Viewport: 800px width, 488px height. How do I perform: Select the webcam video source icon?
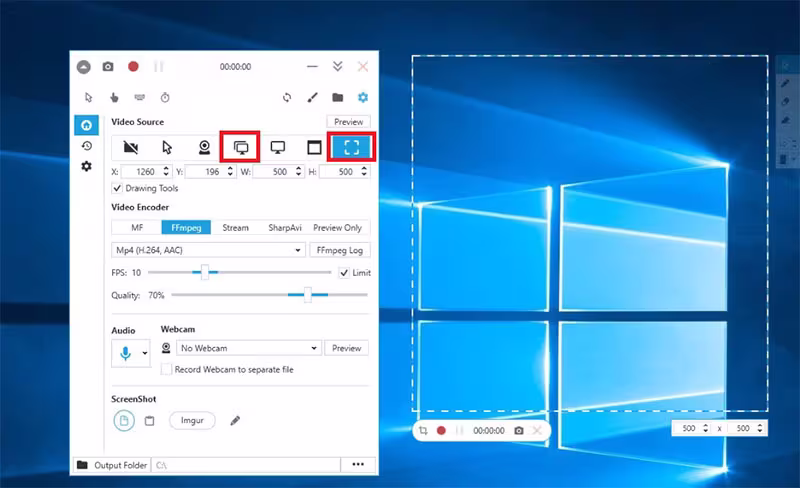[x=204, y=148]
